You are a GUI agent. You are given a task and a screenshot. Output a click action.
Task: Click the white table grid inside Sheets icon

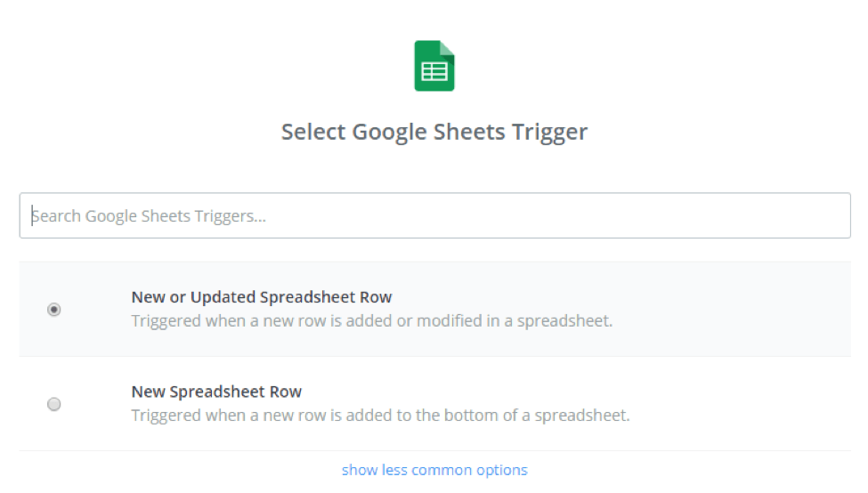(x=434, y=72)
